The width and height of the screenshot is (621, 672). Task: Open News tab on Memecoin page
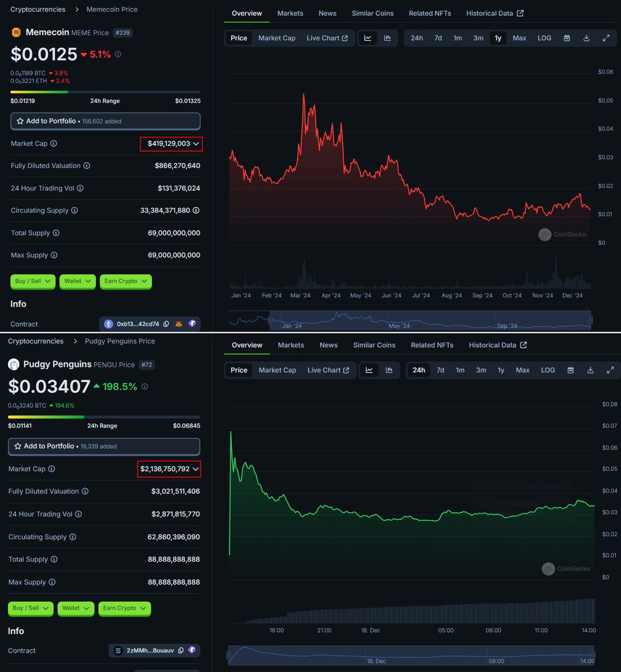click(328, 13)
